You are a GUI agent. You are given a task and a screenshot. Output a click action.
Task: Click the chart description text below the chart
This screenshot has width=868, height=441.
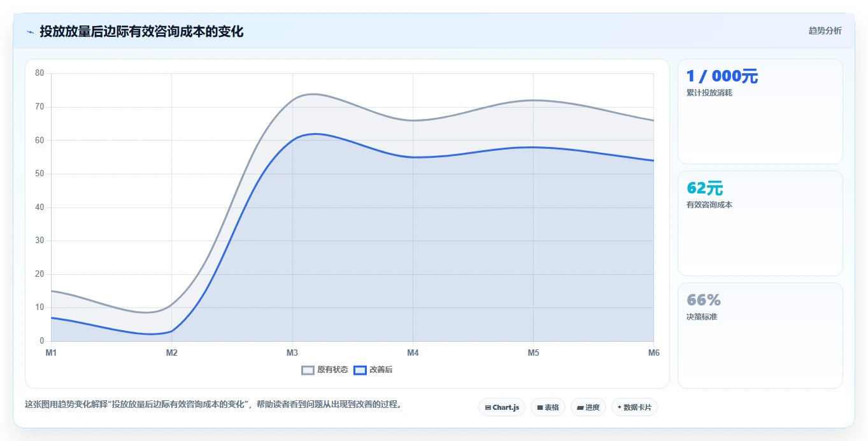coord(213,405)
